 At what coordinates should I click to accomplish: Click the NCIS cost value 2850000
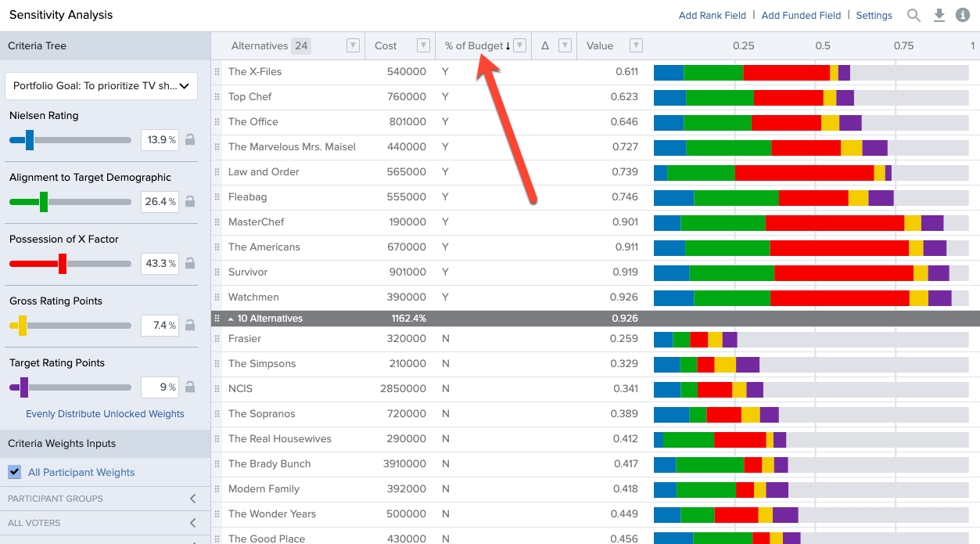403,388
